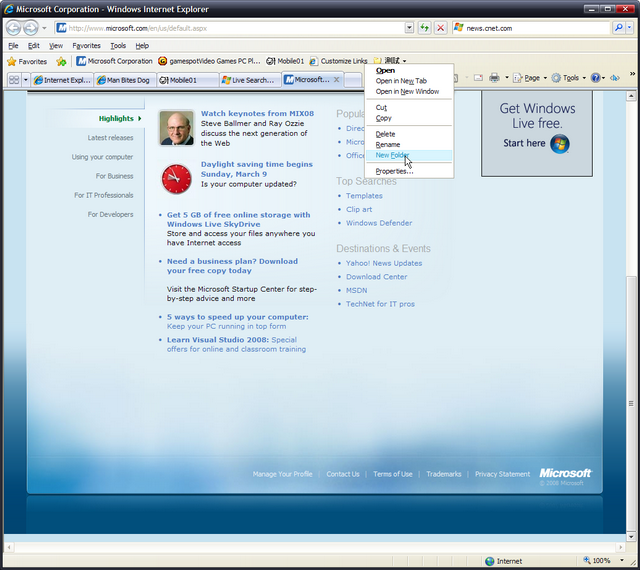Close the active Microsoft tab
The height and width of the screenshot is (570, 640).
[x=336, y=80]
